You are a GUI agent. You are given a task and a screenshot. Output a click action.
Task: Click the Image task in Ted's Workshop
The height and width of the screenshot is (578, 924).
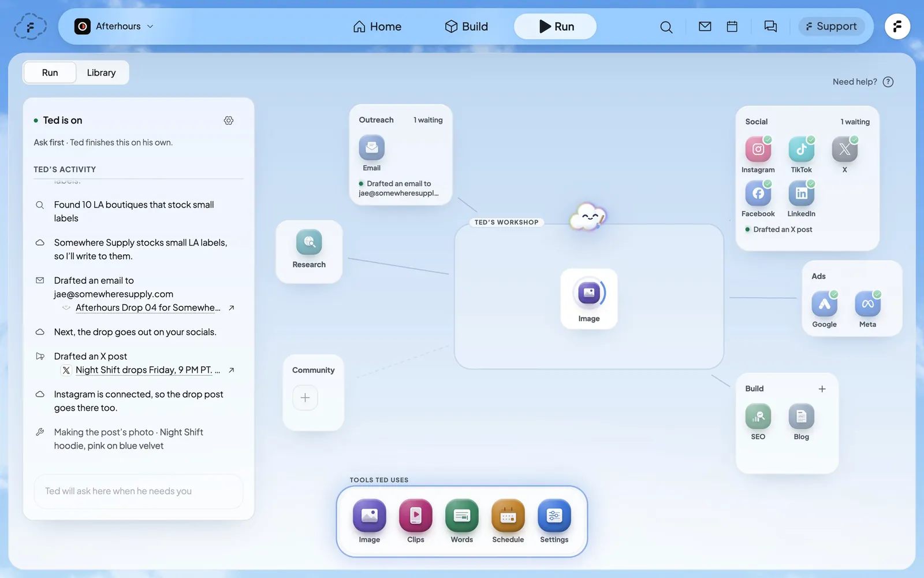[589, 299]
